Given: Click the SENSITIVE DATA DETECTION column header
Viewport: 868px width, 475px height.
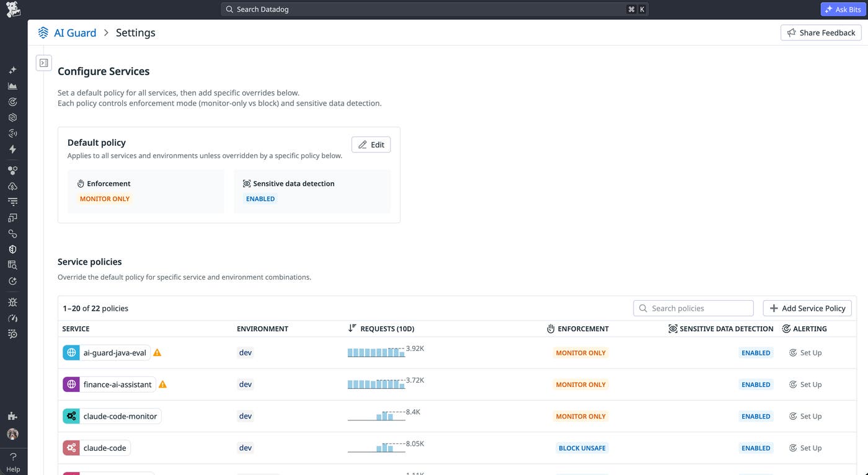Looking at the screenshot, I should click(x=726, y=329).
